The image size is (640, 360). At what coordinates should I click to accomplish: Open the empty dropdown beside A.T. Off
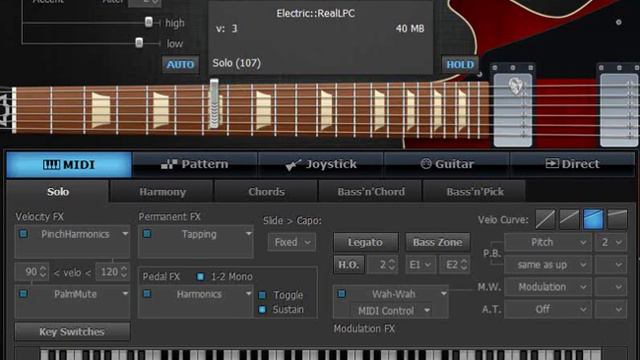611,309
